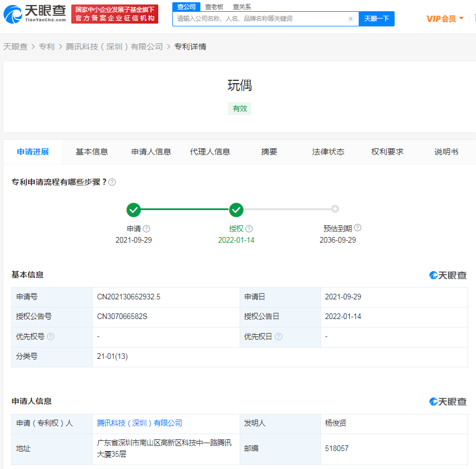Click the green 申请 checkmark step
This screenshot has height=469, width=476.
tap(134, 210)
